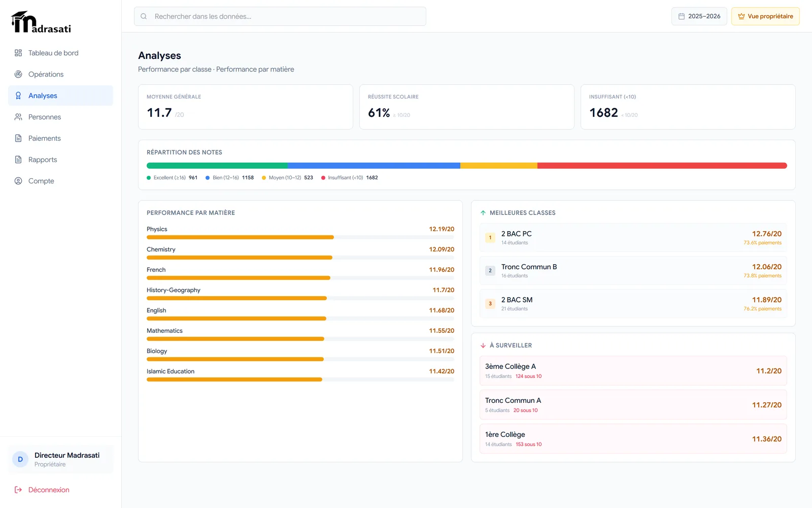Click the French subject label

pyautogui.click(x=156, y=270)
